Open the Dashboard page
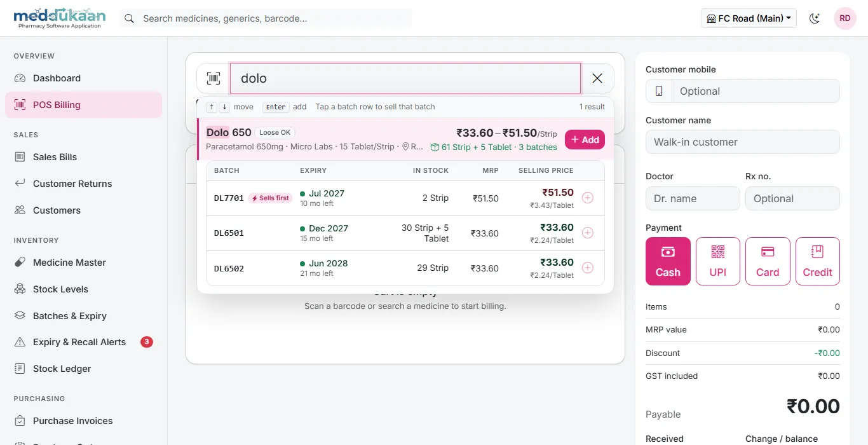This screenshot has width=868, height=445. click(x=83, y=78)
